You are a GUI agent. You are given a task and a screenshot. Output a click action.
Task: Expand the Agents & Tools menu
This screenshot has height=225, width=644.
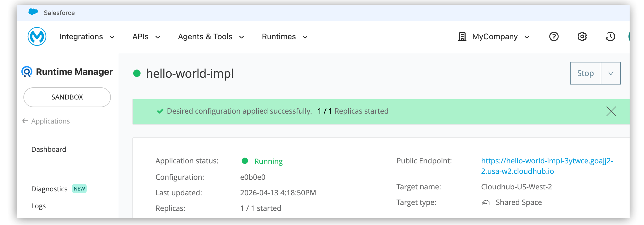[x=211, y=37]
